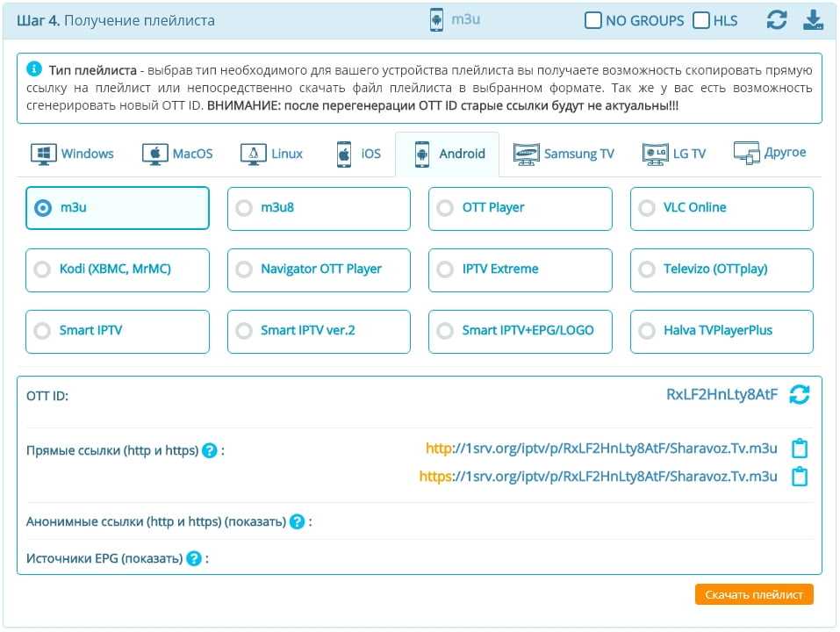Select the m3u8 playlist format
840x632 pixels.
pyautogui.click(x=244, y=208)
